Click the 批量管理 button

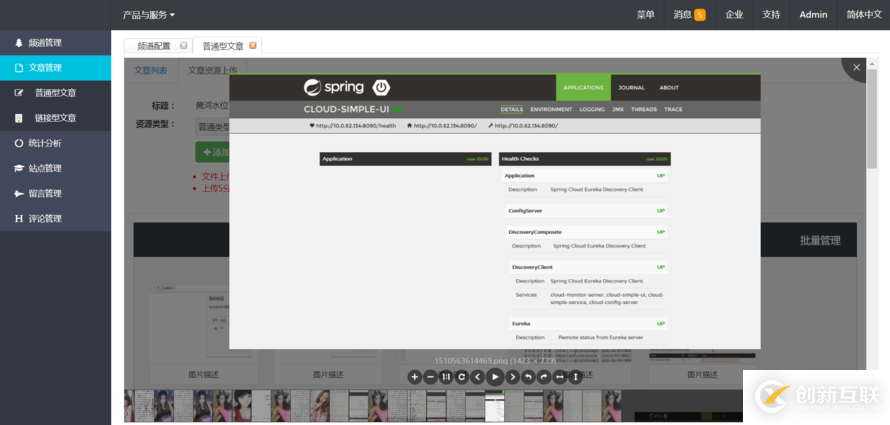tap(820, 240)
